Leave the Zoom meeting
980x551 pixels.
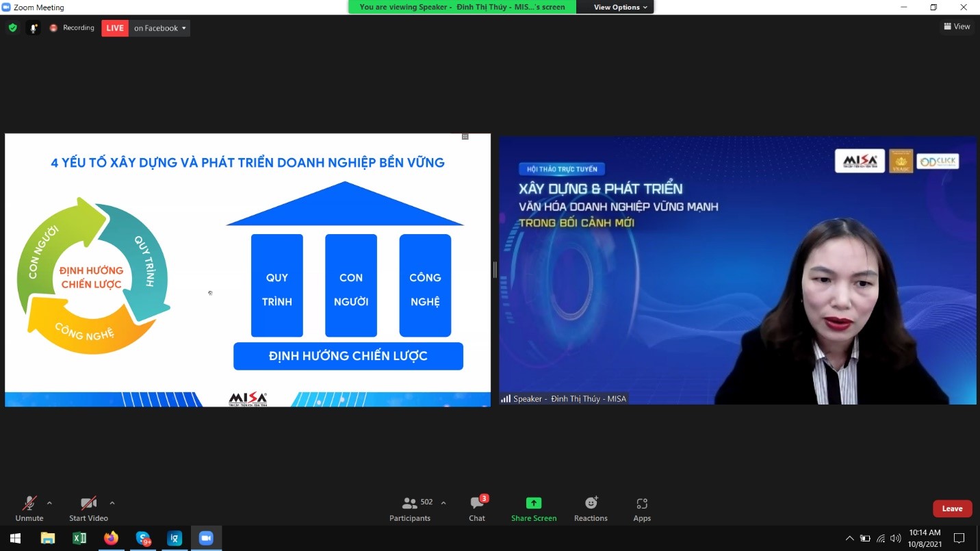point(952,509)
